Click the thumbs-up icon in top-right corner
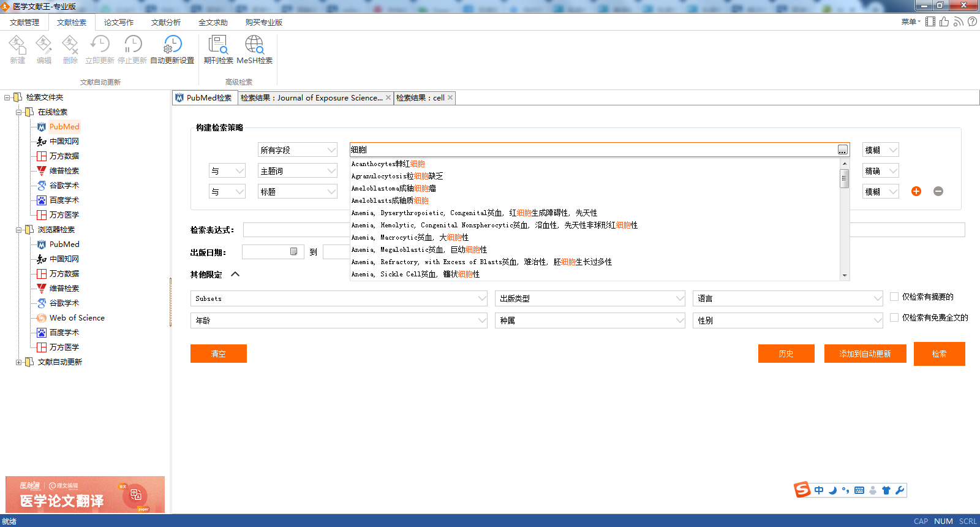Screen dimensions: 980x527 coord(944,22)
